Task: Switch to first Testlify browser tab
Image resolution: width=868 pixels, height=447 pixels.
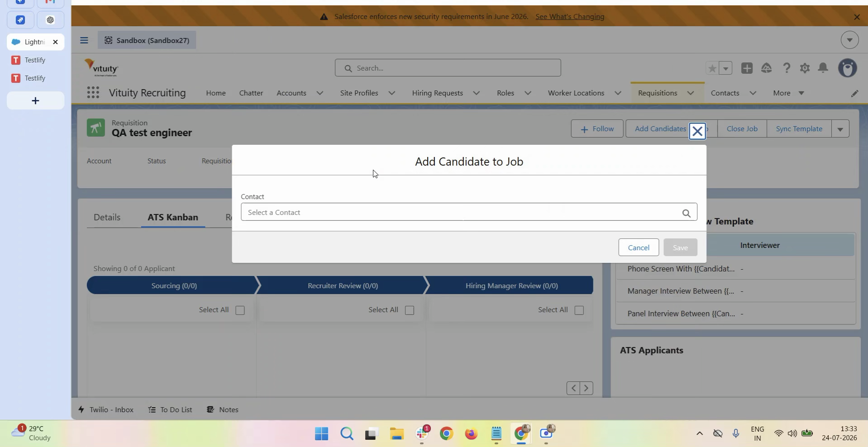Action: click(35, 60)
